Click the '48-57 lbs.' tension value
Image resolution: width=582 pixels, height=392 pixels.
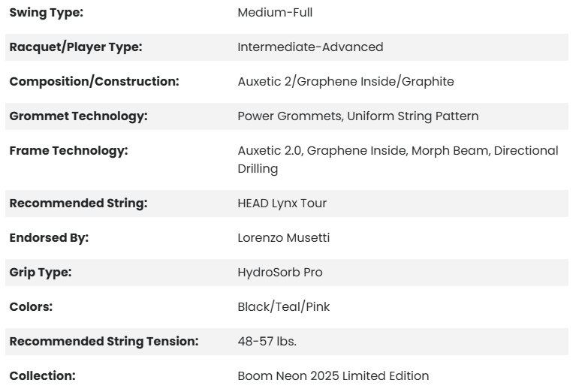point(267,342)
